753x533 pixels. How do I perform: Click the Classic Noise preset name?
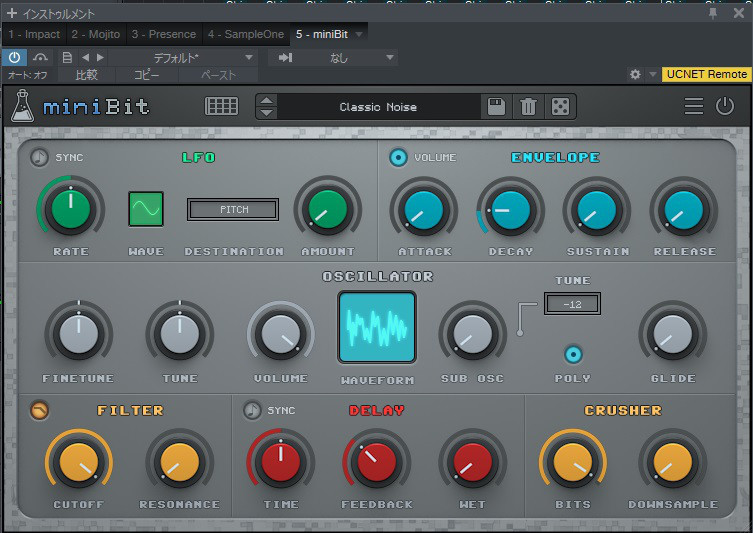[x=378, y=107]
